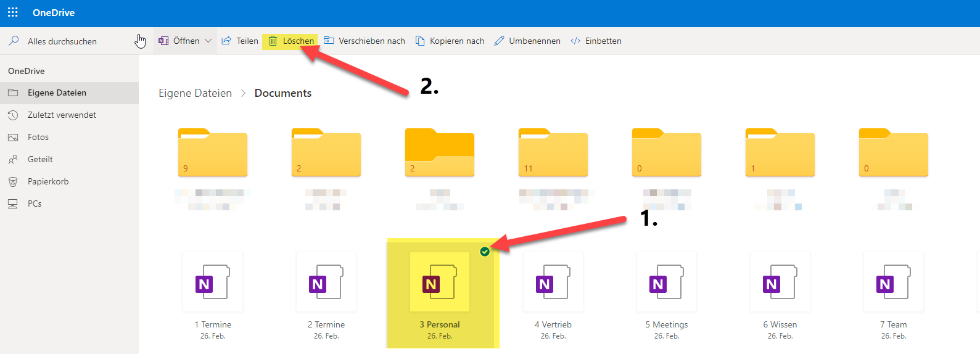Click Documents breadcrumb
This screenshot has height=354, width=980.
(x=283, y=93)
